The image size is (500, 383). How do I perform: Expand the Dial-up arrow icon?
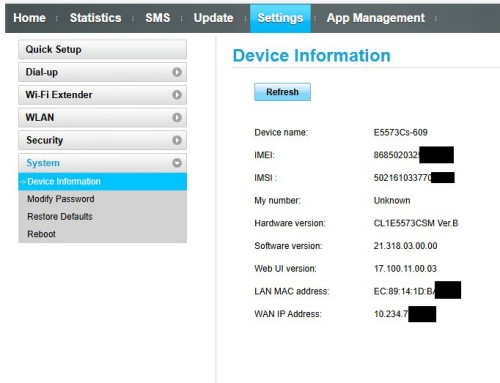(x=177, y=72)
